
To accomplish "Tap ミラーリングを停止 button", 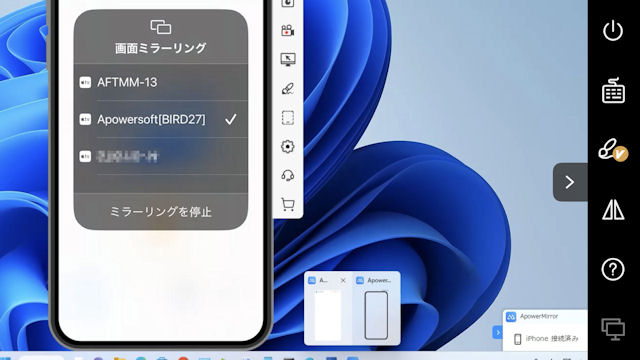I will (161, 211).
